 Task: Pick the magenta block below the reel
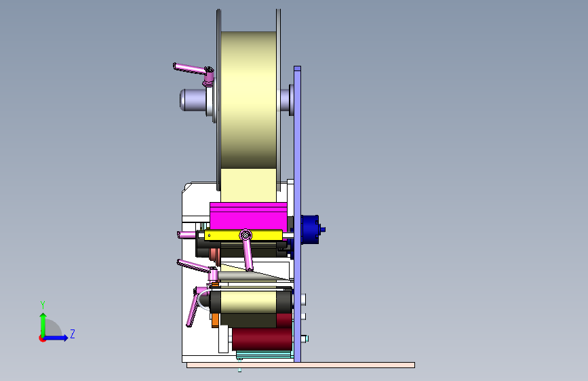(248, 216)
